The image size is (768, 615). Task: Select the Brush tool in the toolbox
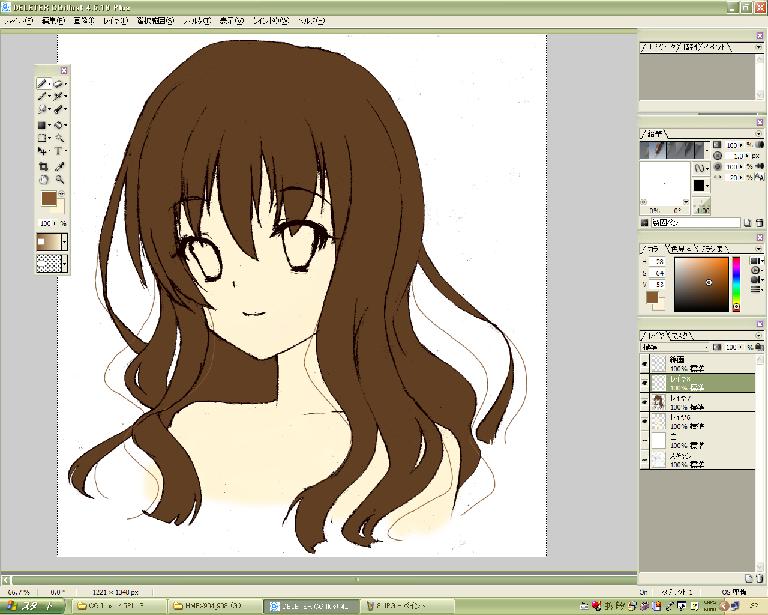tap(43, 96)
